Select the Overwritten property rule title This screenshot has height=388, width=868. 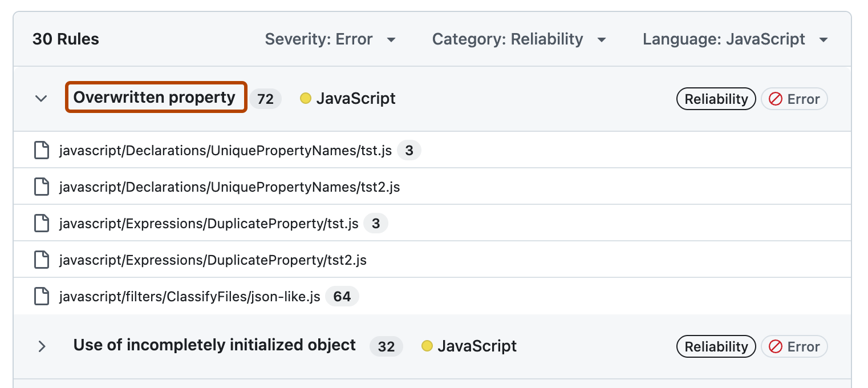tap(156, 98)
